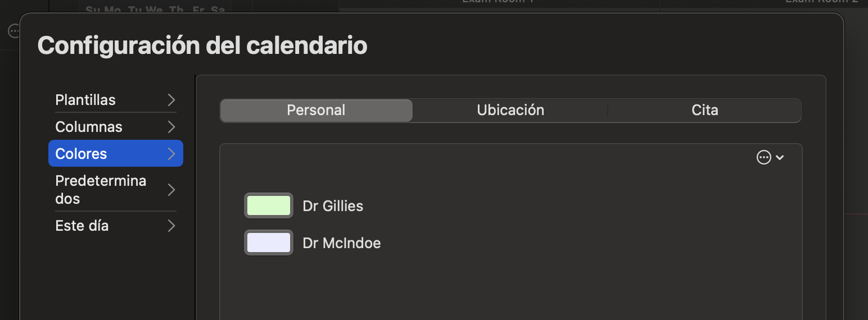Open the lavender color swatch for Dr McIndoe
868x320 pixels.
pyautogui.click(x=269, y=243)
